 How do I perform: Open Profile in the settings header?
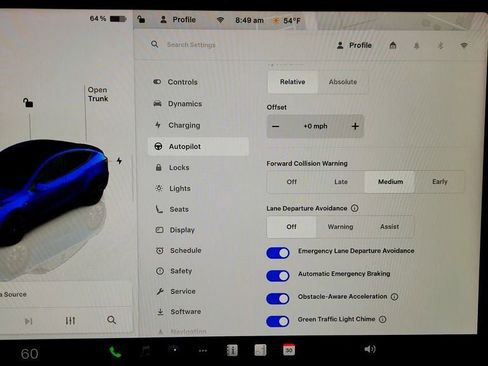pyautogui.click(x=354, y=45)
